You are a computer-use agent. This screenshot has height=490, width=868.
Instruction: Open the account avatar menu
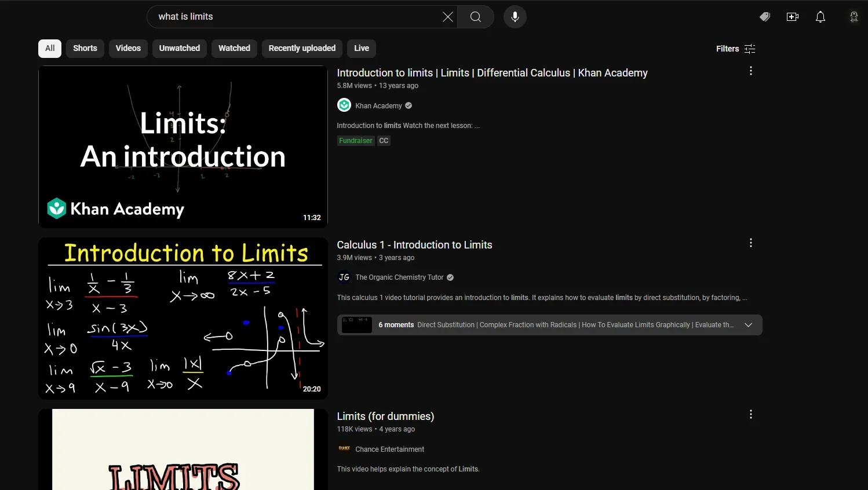click(x=854, y=17)
